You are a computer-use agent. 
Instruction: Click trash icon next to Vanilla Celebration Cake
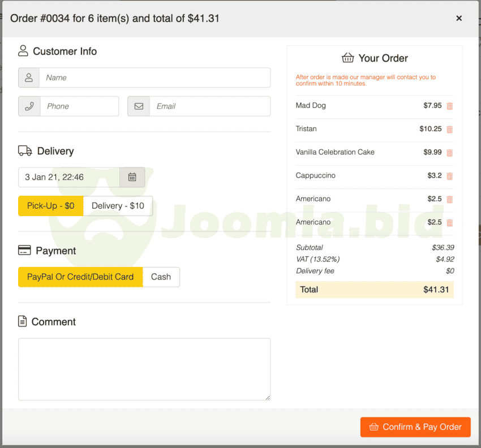(x=450, y=153)
